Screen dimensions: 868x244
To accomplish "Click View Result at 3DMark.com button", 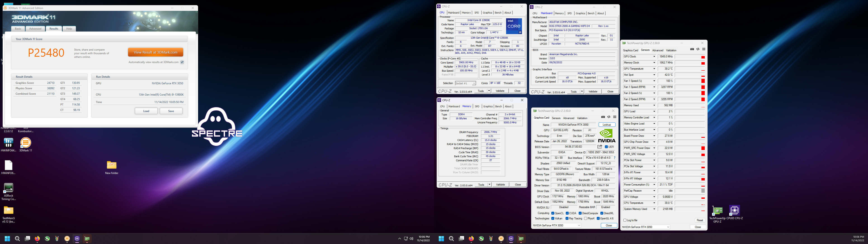I will tap(155, 52).
